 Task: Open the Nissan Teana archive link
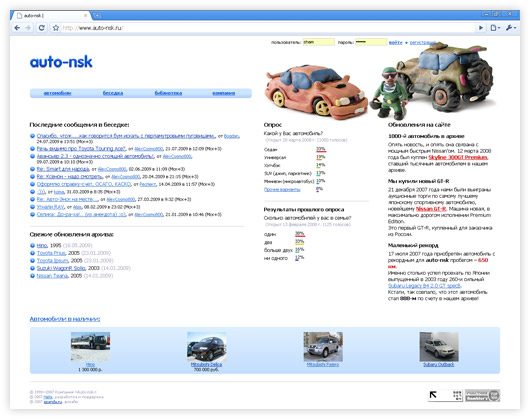point(52,276)
